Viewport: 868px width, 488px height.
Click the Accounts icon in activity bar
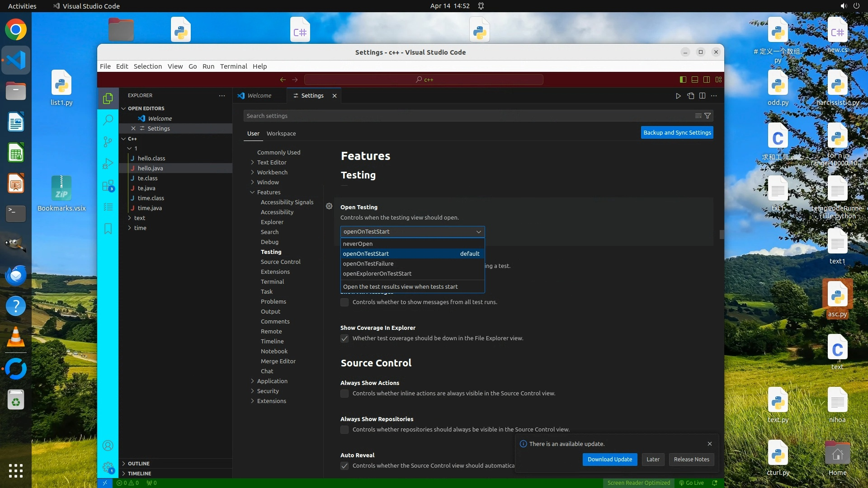point(108,446)
